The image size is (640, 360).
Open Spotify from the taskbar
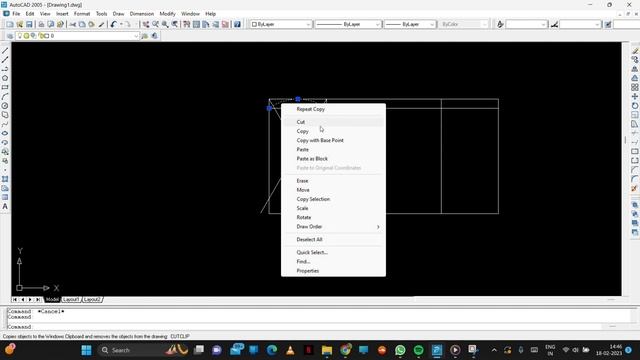[x=418, y=350]
